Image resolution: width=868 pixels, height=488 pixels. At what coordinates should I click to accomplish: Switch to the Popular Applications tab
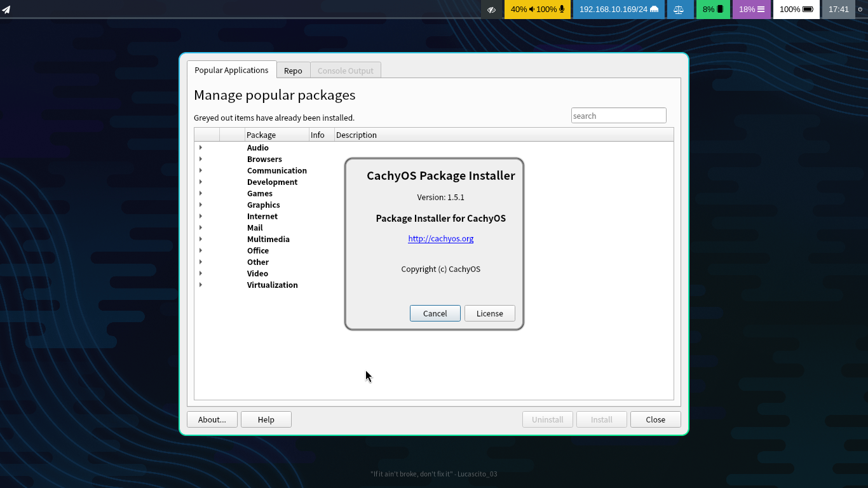pos(231,70)
